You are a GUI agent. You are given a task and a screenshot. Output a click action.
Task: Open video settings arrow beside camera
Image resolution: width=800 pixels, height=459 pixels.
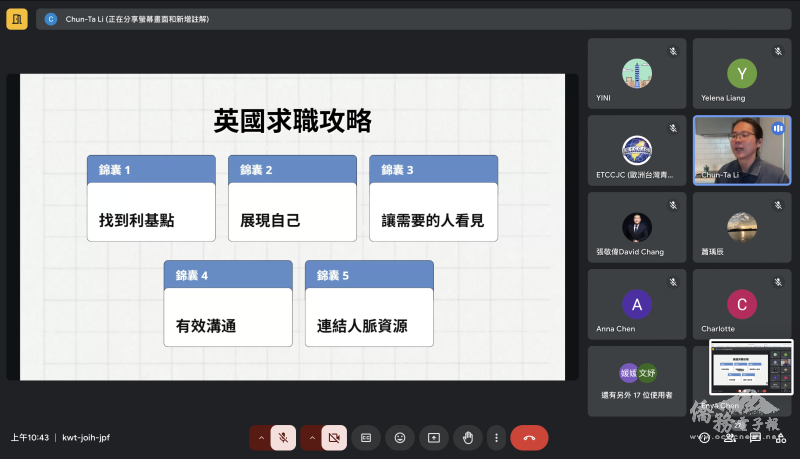coord(312,438)
